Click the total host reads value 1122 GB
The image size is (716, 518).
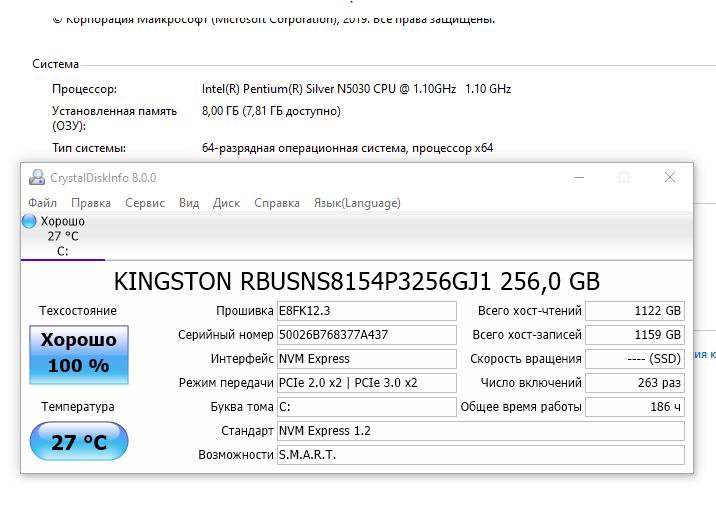coord(635,311)
